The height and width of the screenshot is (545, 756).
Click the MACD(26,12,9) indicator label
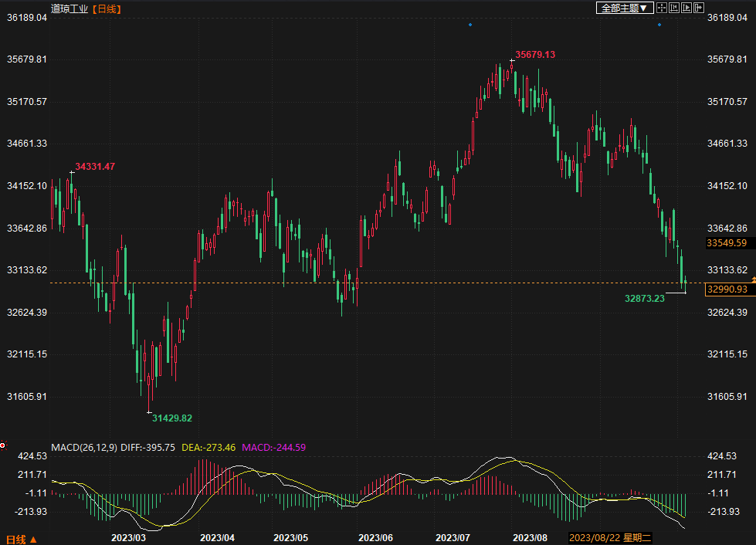click(x=84, y=447)
